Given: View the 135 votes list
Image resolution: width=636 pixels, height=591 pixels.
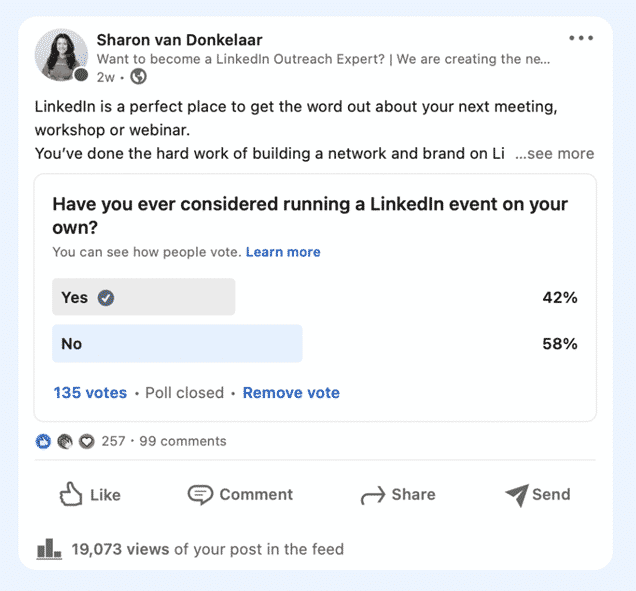Looking at the screenshot, I should pyautogui.click(x=90, y=393).
